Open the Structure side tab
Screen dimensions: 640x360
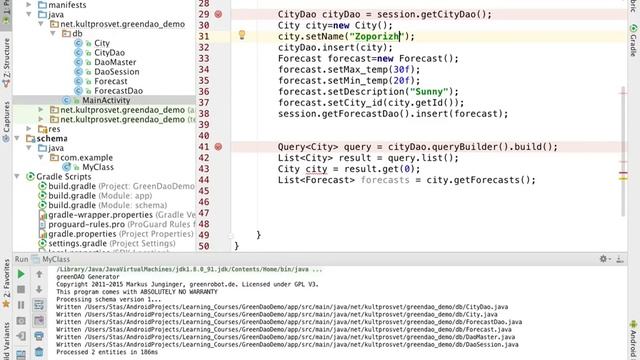(6, 62)
